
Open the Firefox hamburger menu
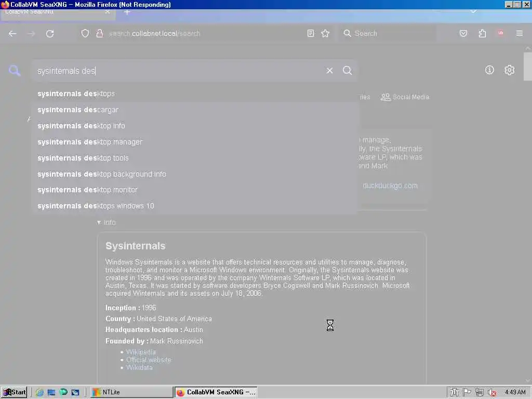point(519,33)
